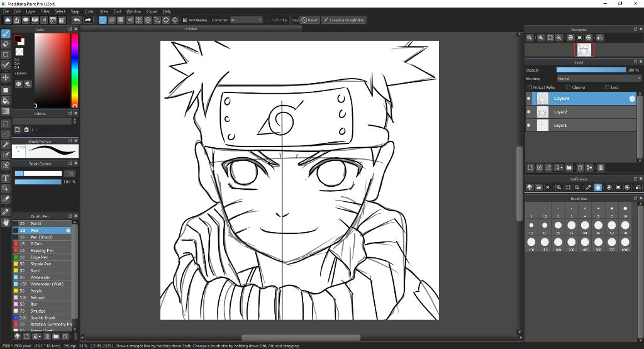
Task: Redo the last undone action
Action: (x=88, y=19)
